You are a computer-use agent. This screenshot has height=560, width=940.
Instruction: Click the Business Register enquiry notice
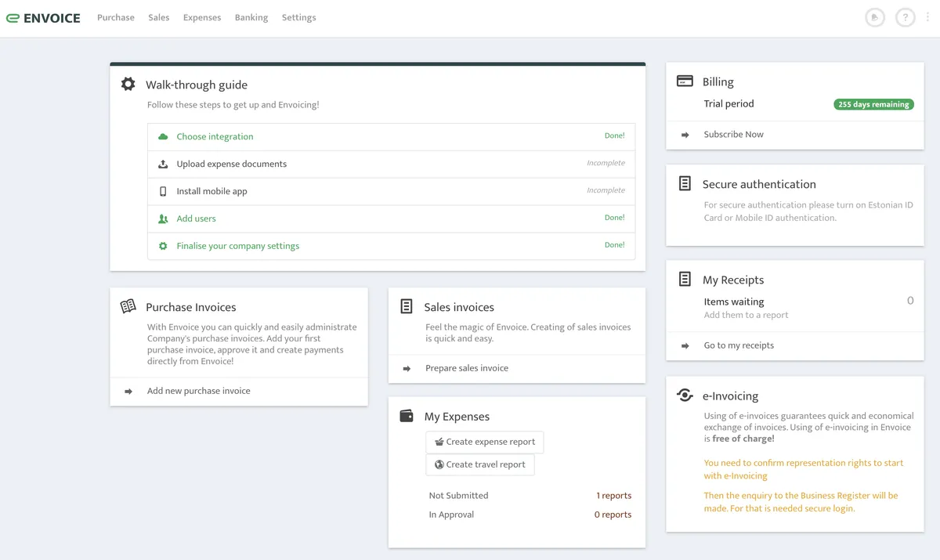click(x=801, y=502)
